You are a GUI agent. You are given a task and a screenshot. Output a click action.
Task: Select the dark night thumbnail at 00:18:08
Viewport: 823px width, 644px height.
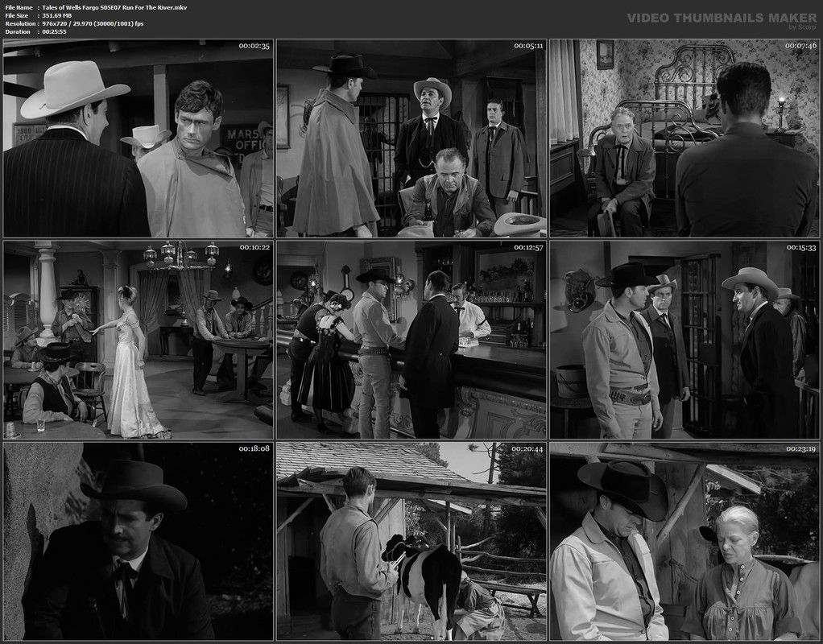[138, 541]
